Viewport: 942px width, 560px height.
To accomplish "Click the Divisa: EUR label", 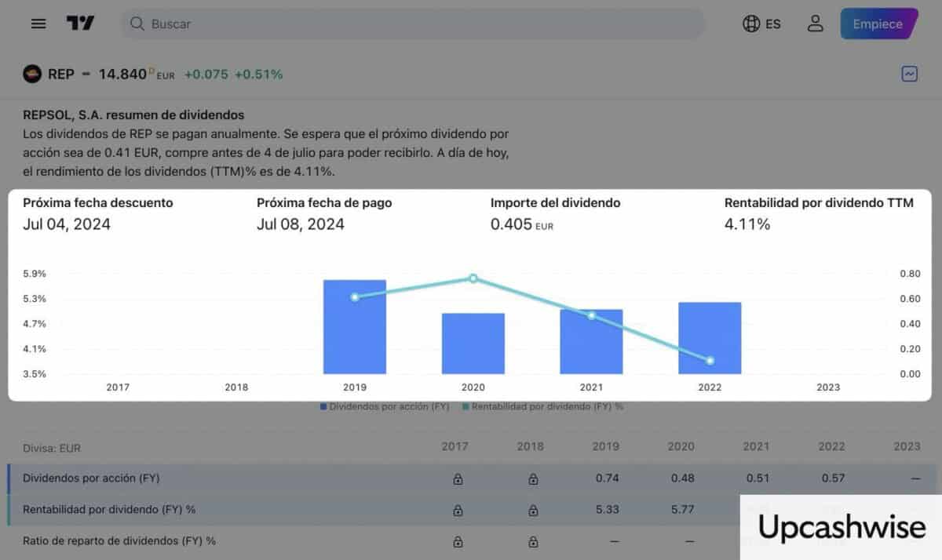I will 52,449.
